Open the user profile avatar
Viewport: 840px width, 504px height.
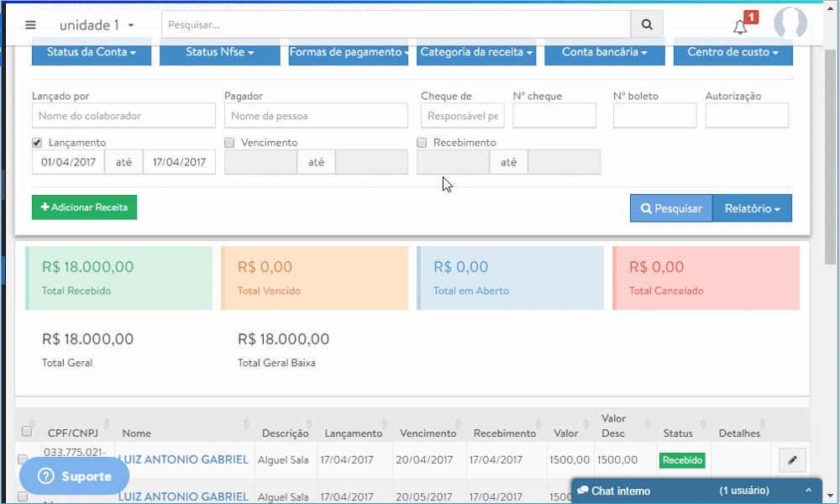[790, 25]
